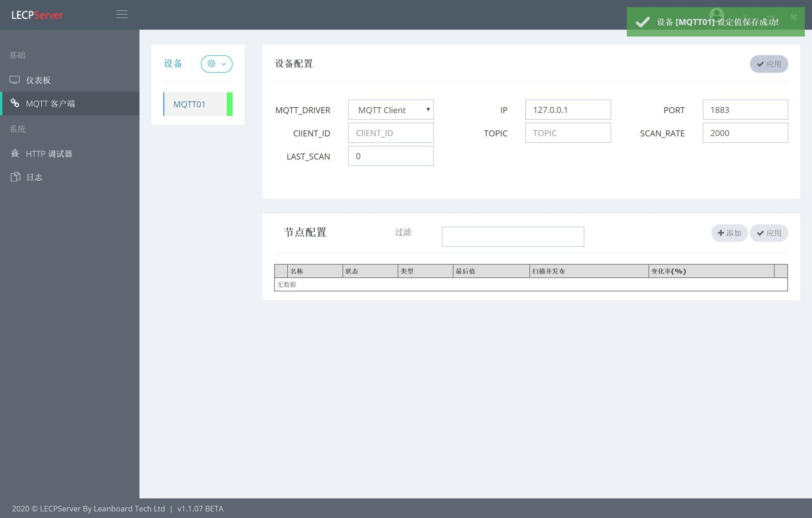Open the 仪表板 dashboard menu item
Image resolution: width=812 pixels, height=518 pixels.
(x=70, y=80)
